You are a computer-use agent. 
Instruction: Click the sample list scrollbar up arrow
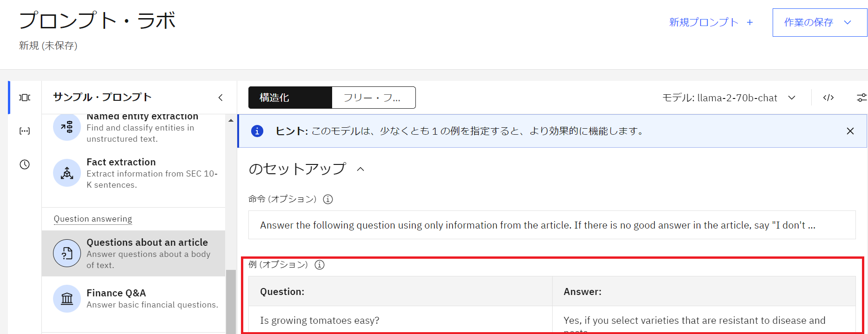(x=231, y=121)
